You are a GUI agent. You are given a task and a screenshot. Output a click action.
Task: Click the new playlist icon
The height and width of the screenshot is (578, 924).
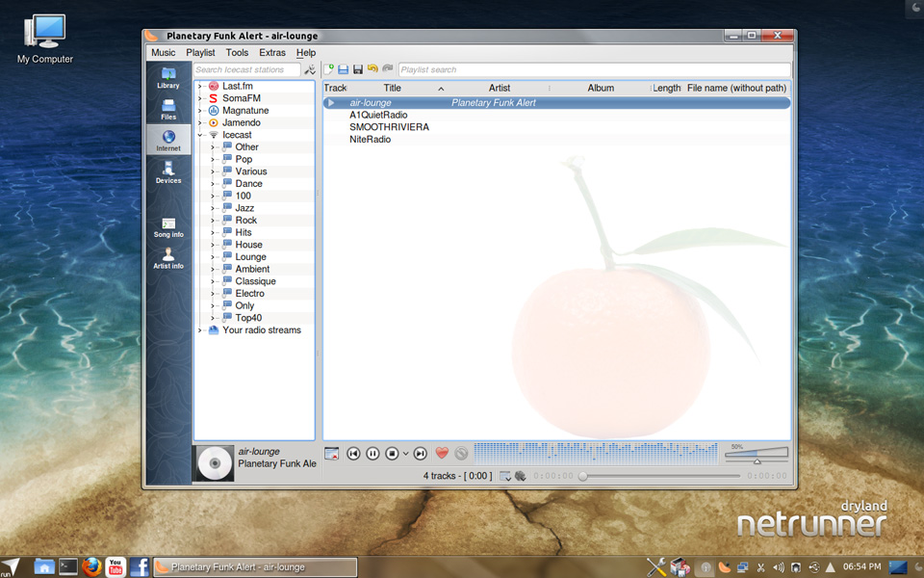coord(328,69)
